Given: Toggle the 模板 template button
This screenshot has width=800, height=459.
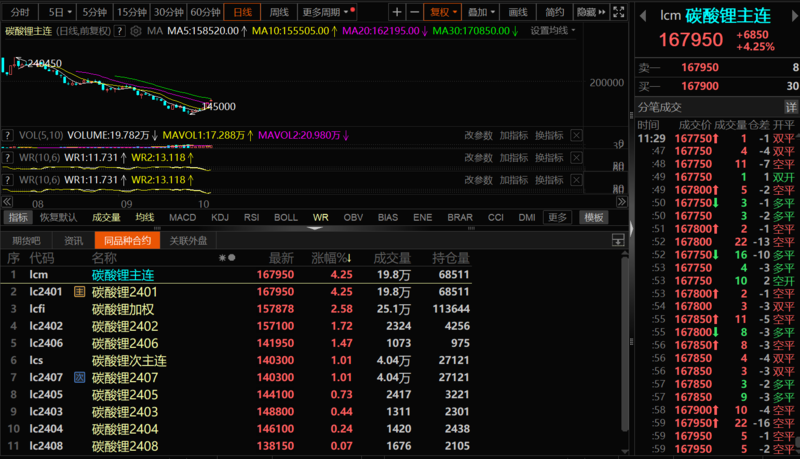Looking at the screenshot, I should 594,217.
